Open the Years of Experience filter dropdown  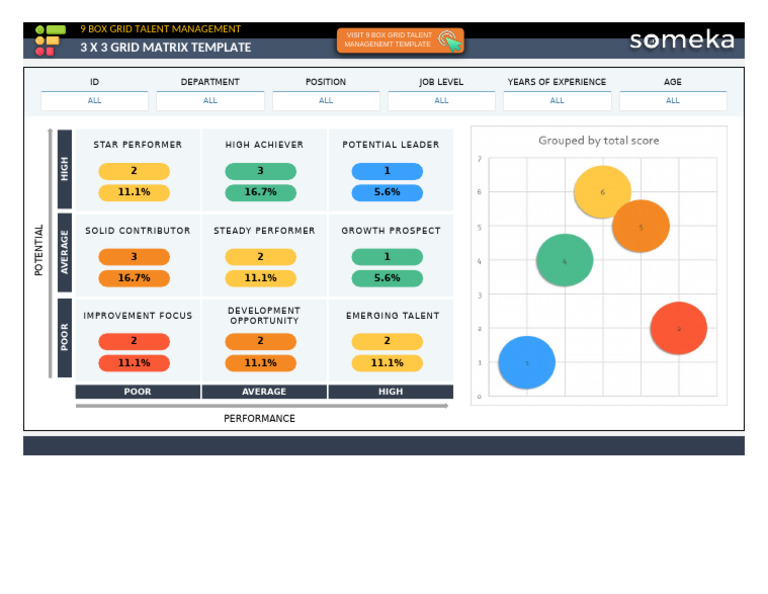[x=557, y=100]
